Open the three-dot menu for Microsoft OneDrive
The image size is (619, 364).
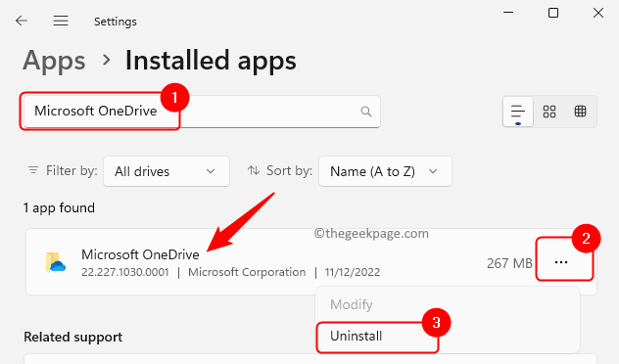561,262
